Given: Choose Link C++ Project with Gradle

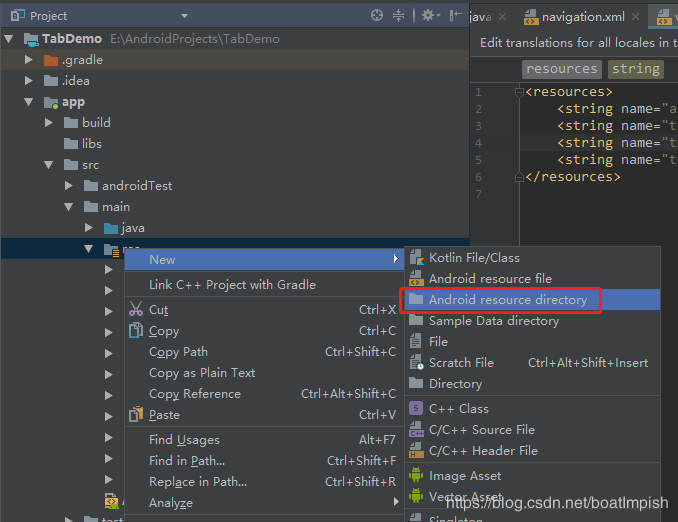Looking at the screenshot, I should (x=264, y=285).
